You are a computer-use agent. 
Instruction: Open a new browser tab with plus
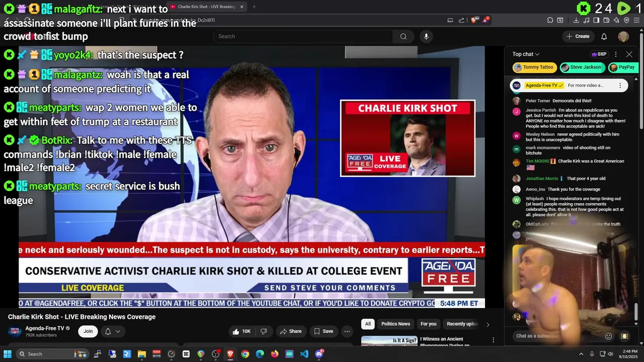pos(254,7)
